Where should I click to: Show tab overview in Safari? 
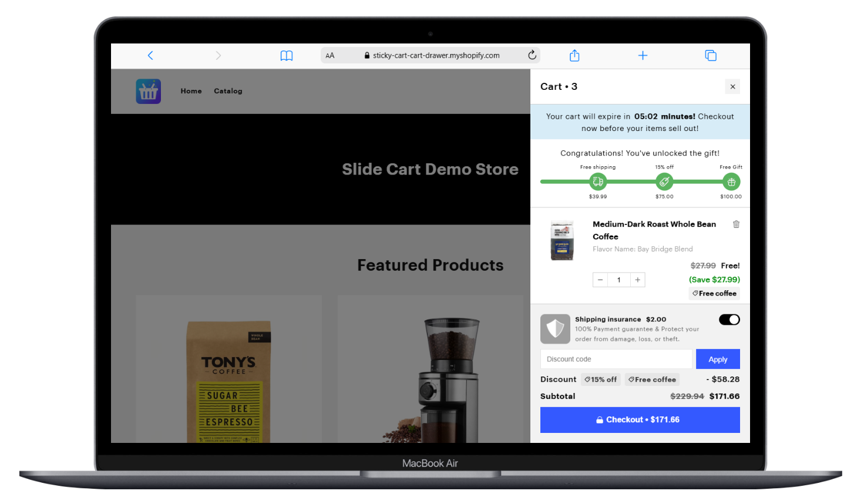click(711, 55)
